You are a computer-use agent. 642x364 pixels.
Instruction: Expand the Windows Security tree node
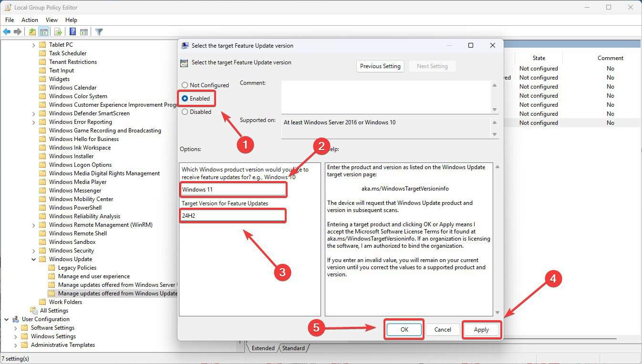(33, 251)
